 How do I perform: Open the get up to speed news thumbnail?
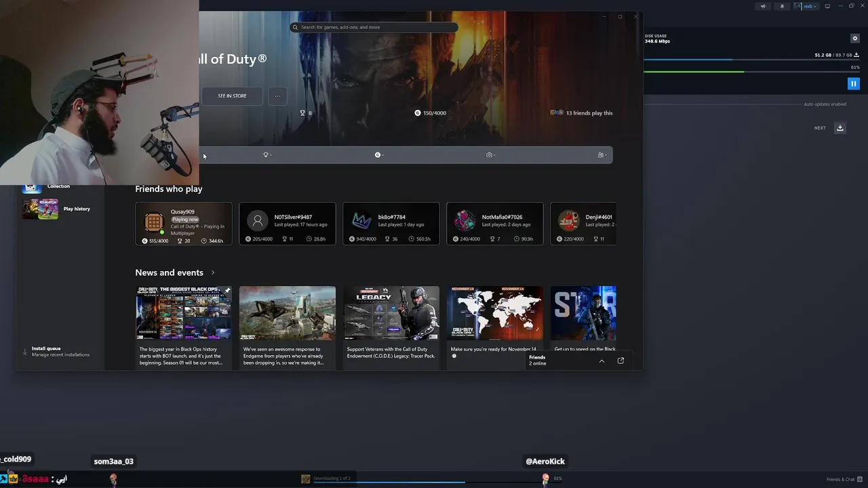pos(583,313)
